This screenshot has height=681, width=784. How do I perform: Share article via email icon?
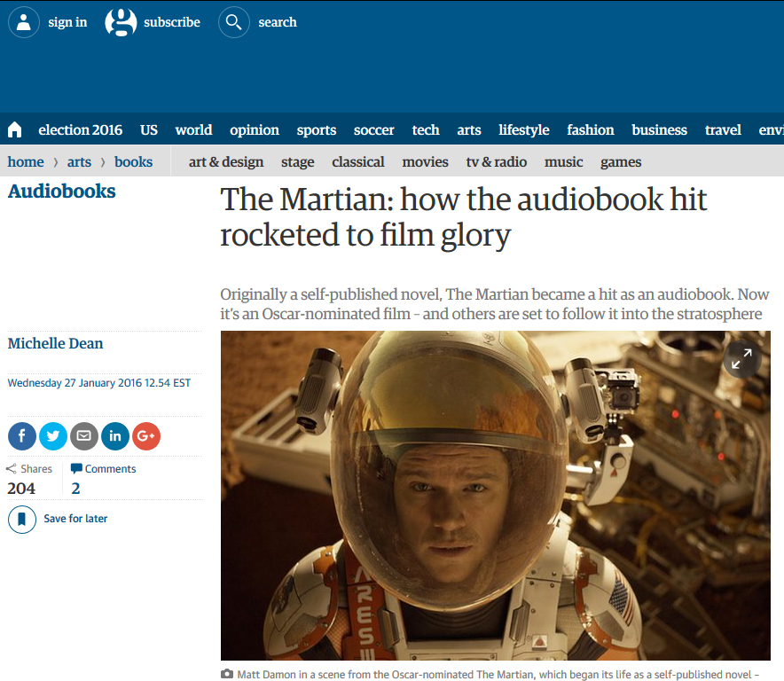(84, 436)
